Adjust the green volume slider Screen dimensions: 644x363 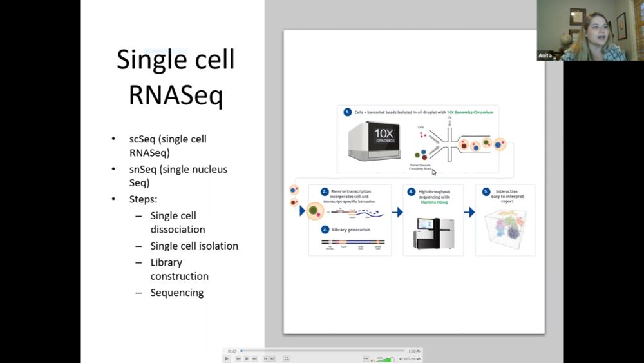tap(385, 359)
